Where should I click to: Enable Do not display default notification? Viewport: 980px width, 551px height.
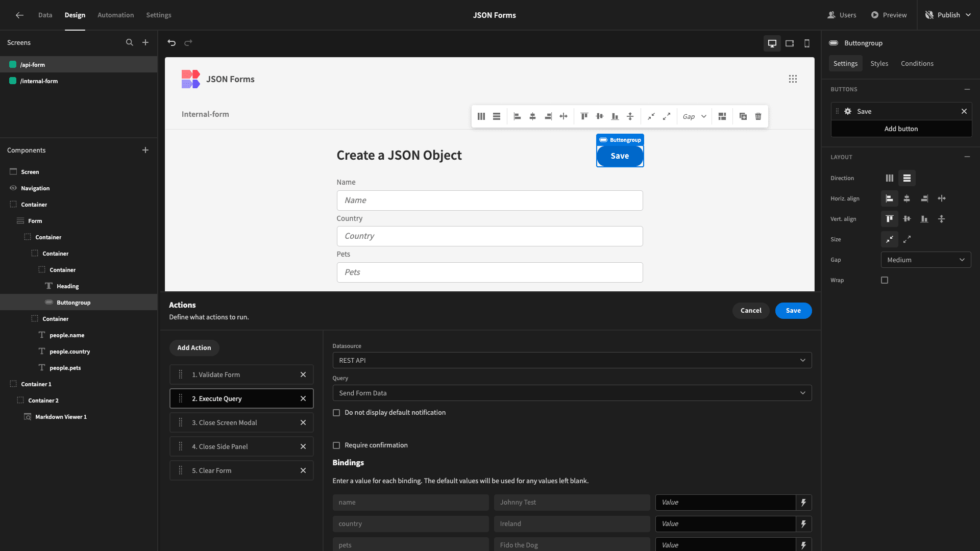(x=336, y=412)
